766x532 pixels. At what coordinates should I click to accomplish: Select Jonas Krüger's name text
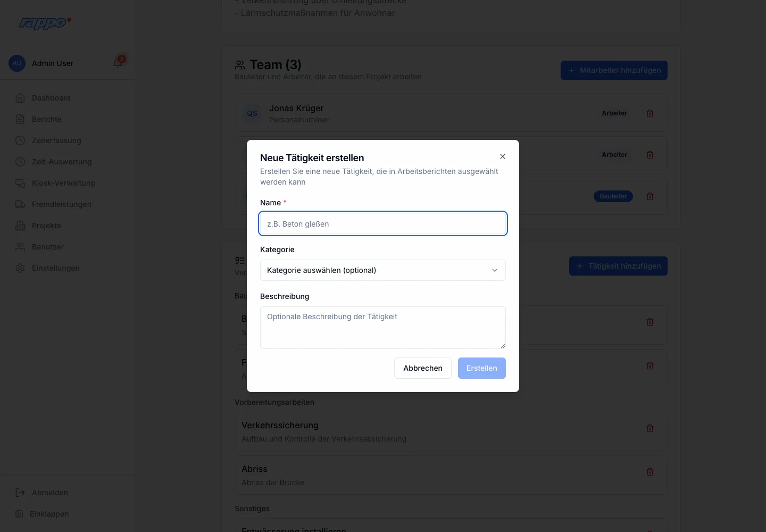(296, 108)
